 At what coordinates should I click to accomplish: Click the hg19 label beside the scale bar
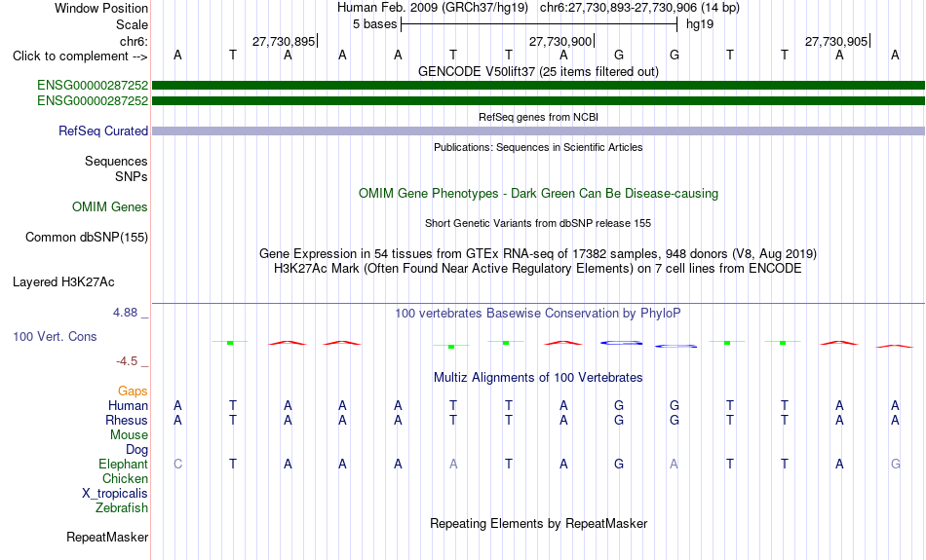[700, 24]
